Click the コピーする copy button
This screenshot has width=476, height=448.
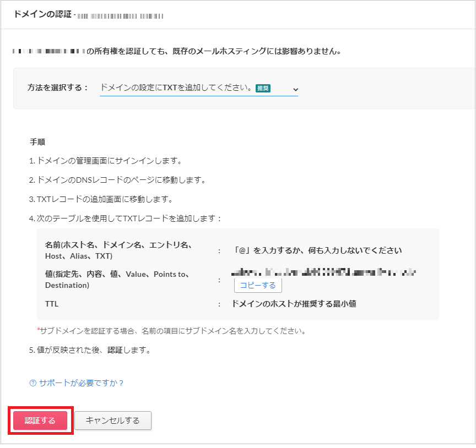[x=258, y=285]
